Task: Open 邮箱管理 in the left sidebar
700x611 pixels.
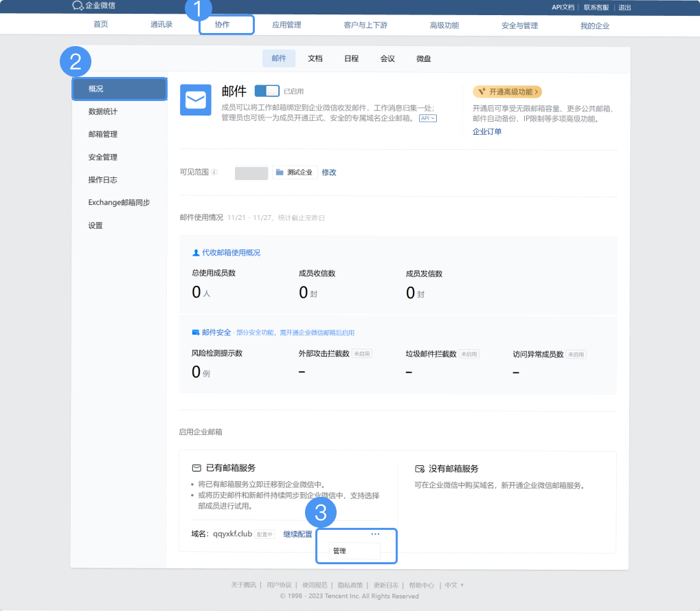Action: pos(103,134)
